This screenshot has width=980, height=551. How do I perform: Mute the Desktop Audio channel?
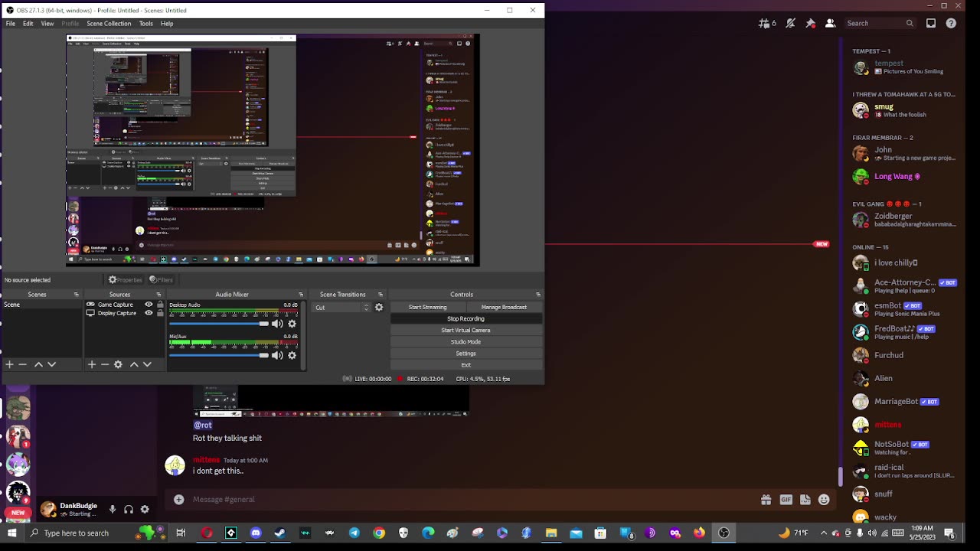coord(277,324)
